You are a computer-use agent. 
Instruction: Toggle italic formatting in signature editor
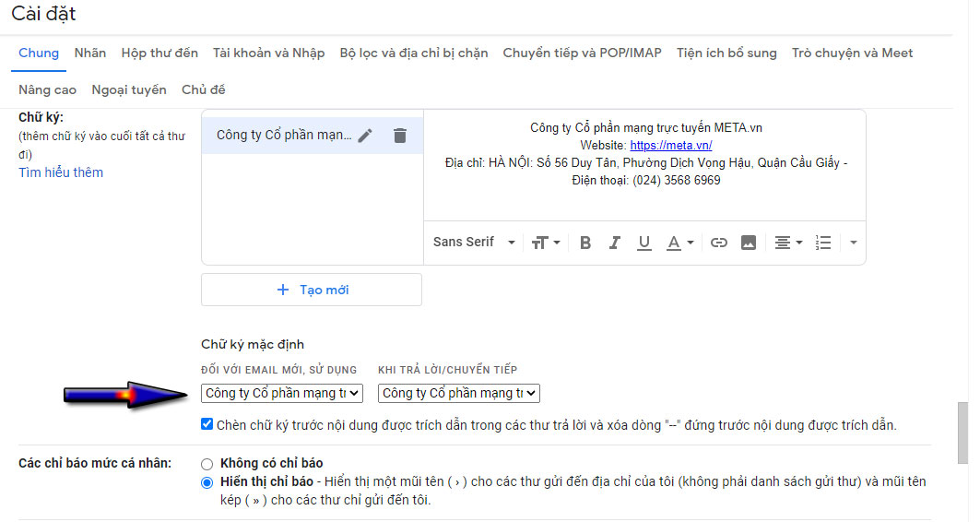click(x=614, y=243)
